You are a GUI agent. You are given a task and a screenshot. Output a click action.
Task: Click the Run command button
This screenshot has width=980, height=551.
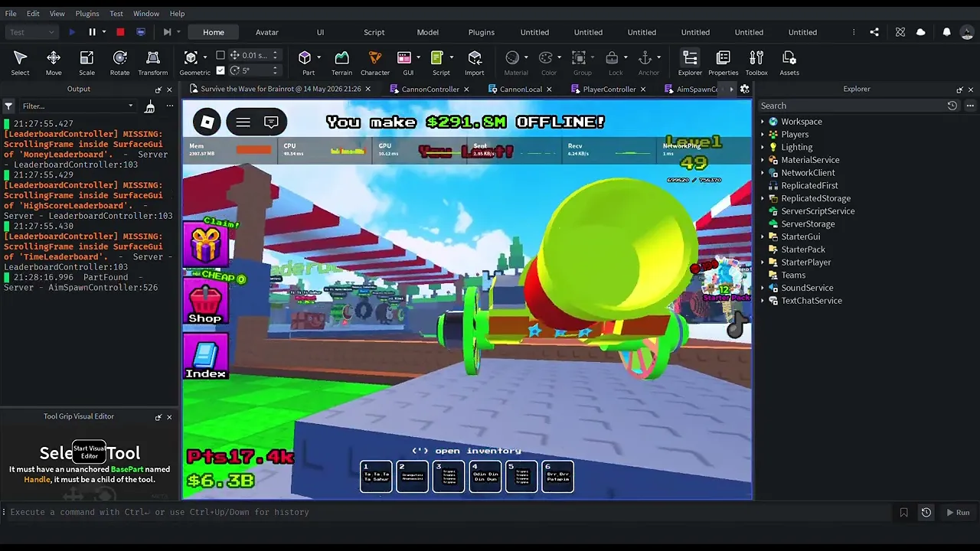click(958, 512)
